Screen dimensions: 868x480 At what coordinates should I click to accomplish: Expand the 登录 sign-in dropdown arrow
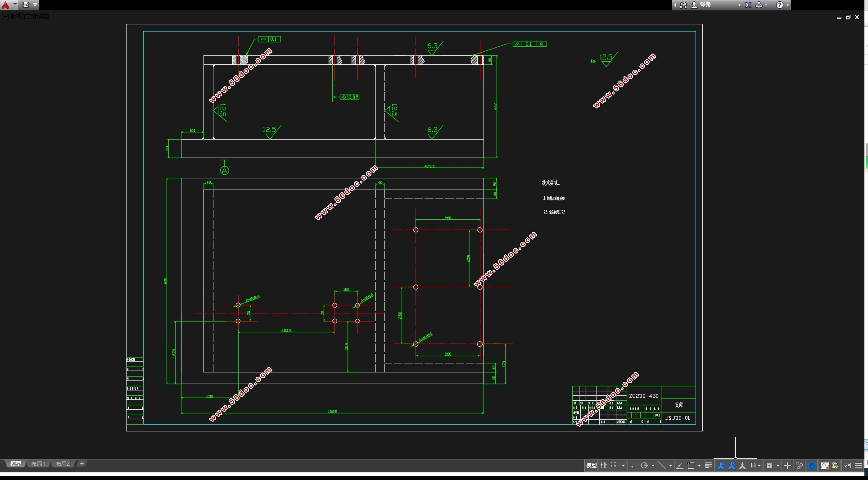739,5
